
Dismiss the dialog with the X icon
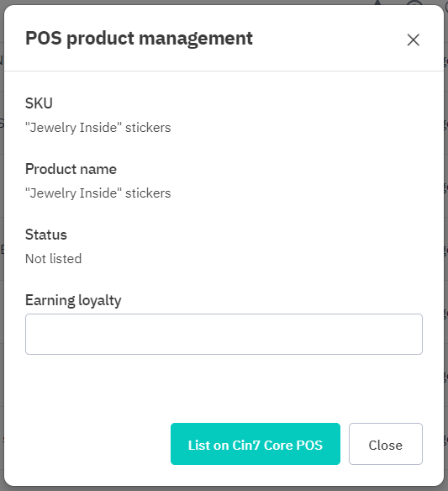tap(413, 40)
